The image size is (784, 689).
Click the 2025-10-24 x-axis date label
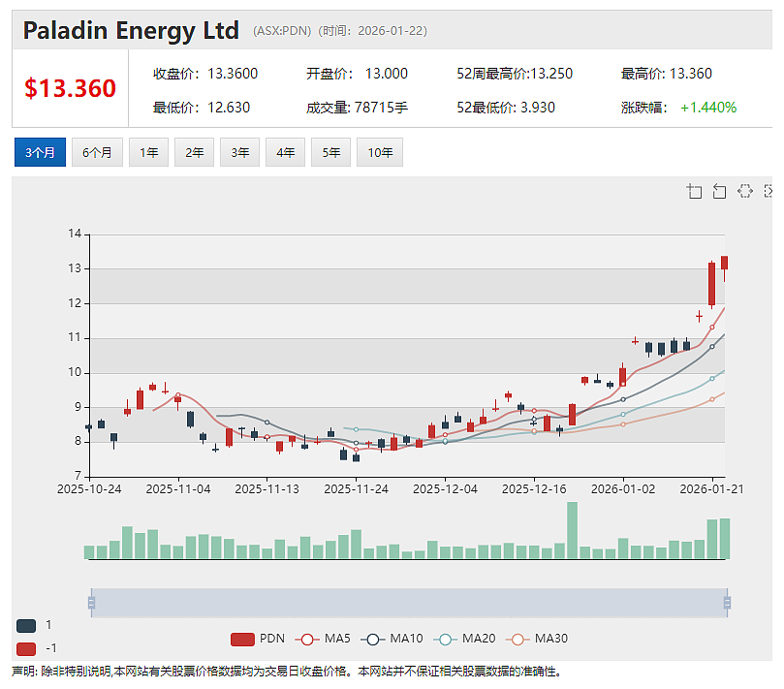[x=89, y=489]
